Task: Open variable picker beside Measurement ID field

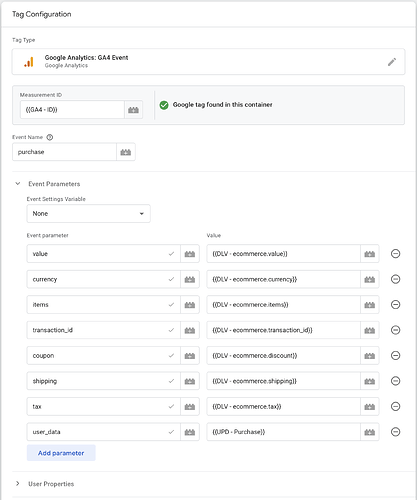Action: point(133,110)
